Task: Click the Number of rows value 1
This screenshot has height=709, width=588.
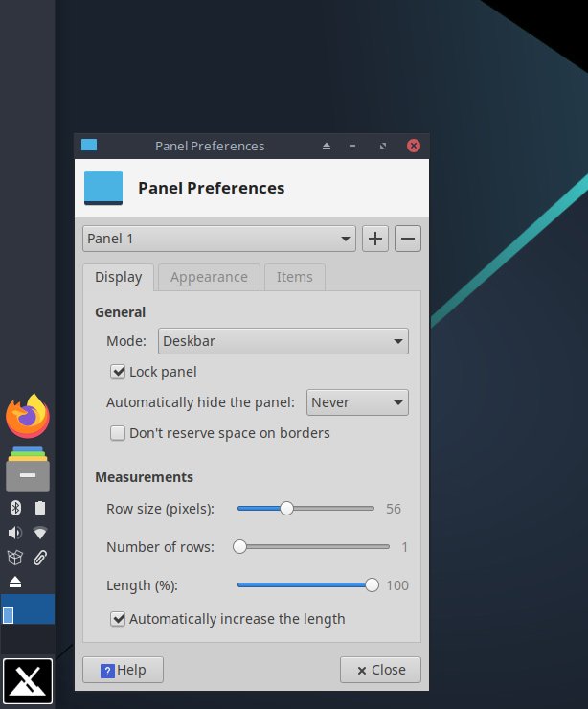Action: 404,547
